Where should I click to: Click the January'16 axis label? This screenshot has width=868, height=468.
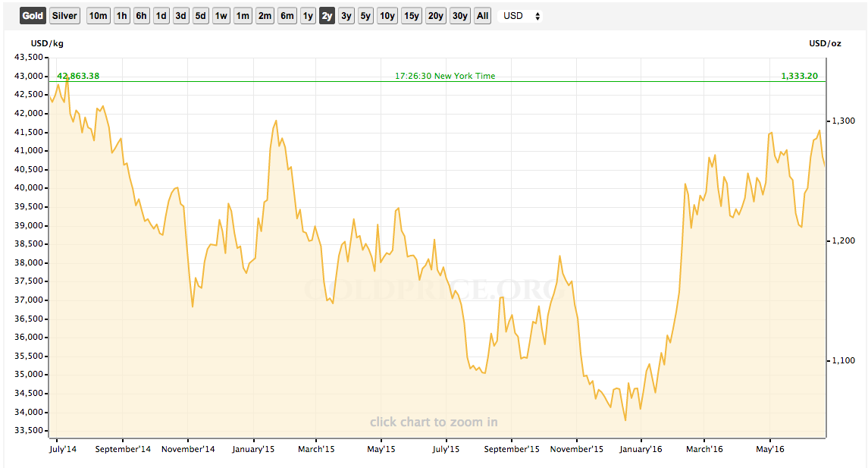[x=641, y=448]
